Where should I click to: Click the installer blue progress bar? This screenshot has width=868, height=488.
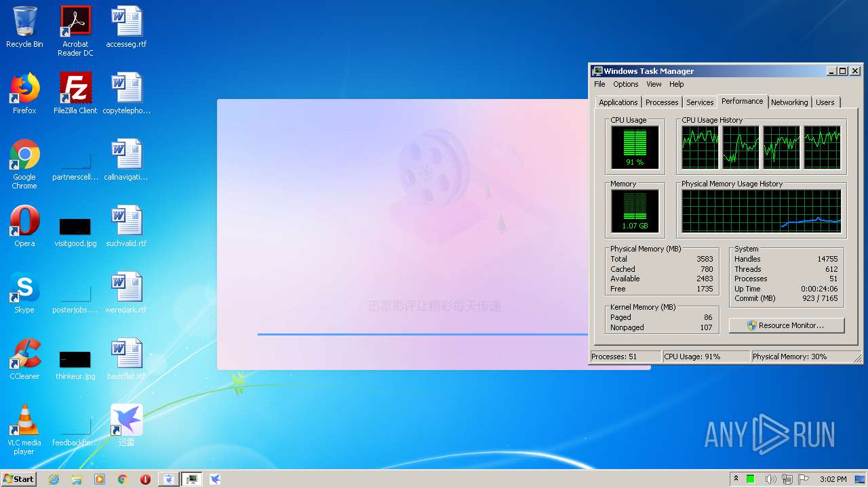pyautogui.click(x=422, y=334)
